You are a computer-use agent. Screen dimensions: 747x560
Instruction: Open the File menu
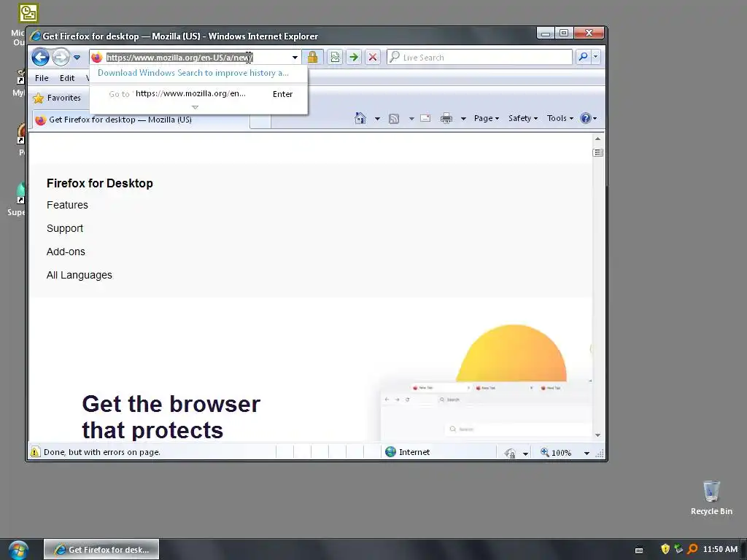click(x=42, y=78)
